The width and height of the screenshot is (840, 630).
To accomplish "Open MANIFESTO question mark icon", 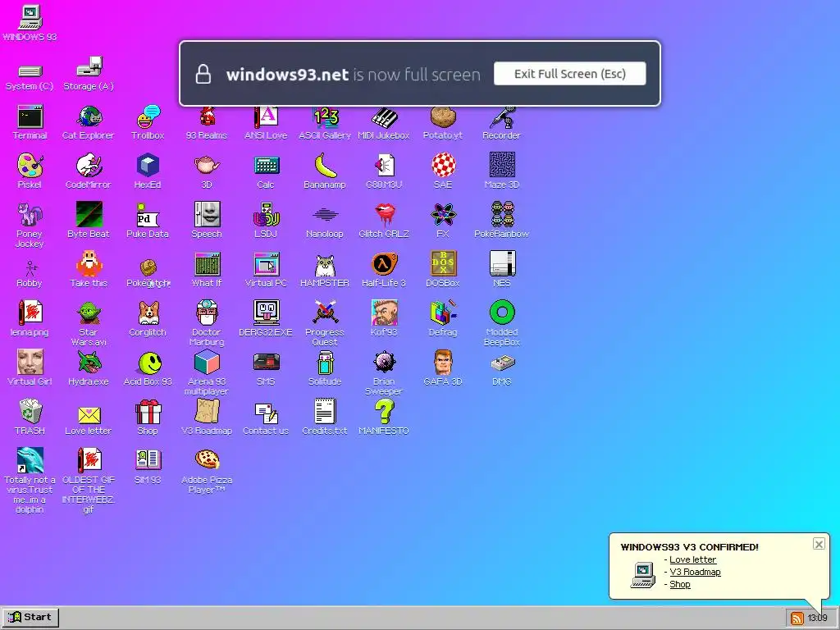I will click(384, 412).
